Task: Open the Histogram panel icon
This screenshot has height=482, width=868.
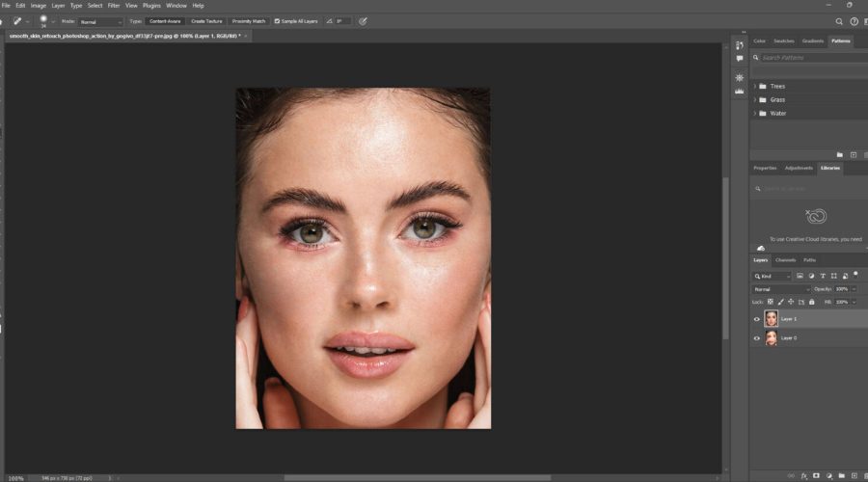Action: click(740, 91)
